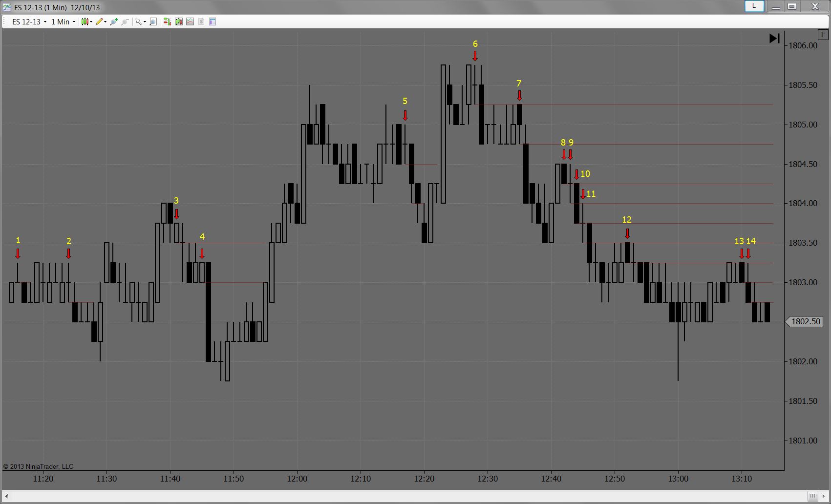831x504 pixels.
Task: Minimize the chart window
Action: tap(776, 6)
